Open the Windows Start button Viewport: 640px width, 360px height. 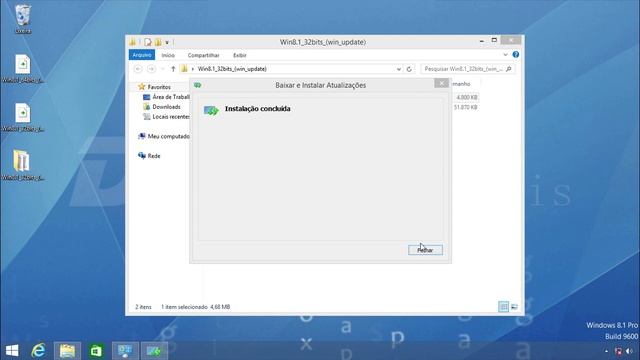12,351
